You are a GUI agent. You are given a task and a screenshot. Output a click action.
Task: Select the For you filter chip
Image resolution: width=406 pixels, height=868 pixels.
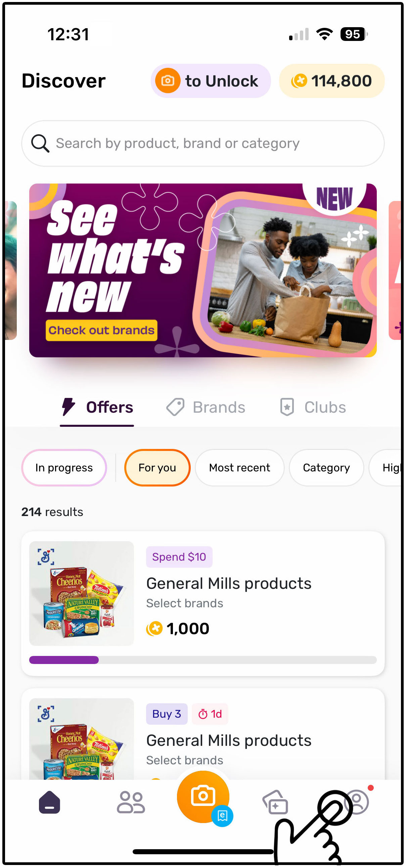(157, 468)
